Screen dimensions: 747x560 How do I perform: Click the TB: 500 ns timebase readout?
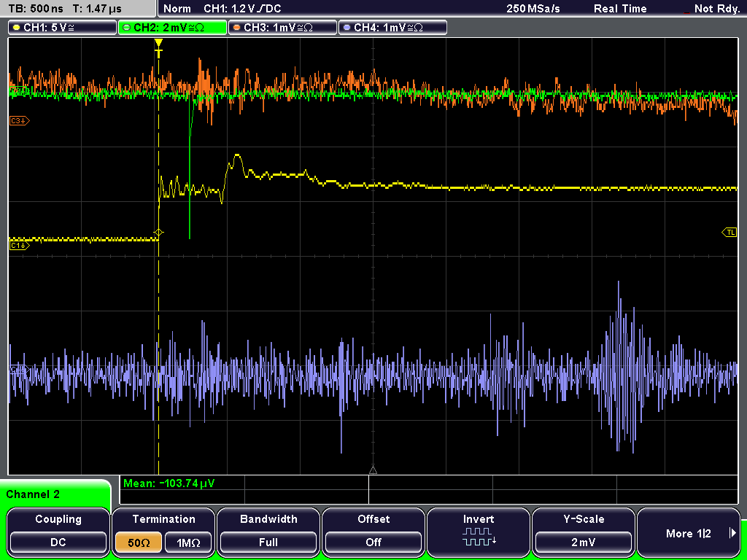36,9
